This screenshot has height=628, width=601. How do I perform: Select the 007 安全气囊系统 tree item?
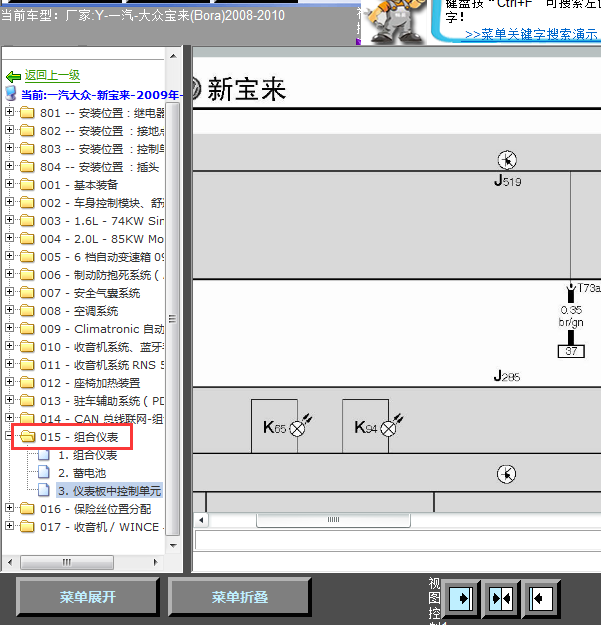click(x=90, y=293)
